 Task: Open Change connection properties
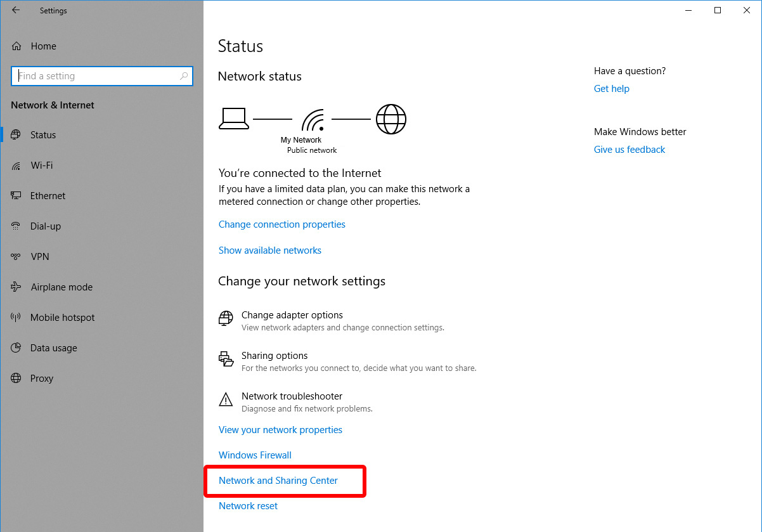(281, 224)
